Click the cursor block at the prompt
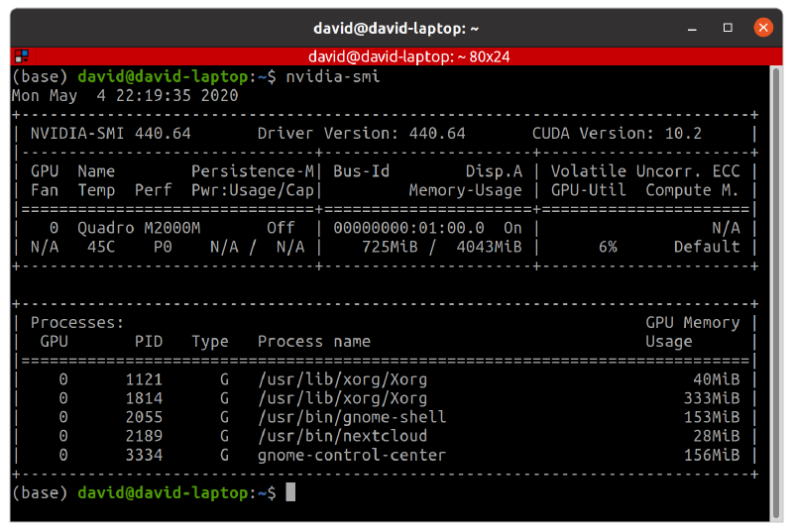Screen dimensions: 793x532 pyautogui.click(x=290, y=492)
